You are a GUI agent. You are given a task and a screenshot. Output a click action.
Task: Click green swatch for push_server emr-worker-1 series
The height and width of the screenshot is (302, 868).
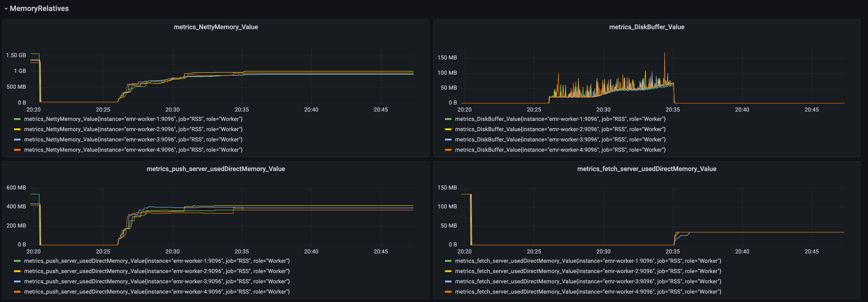click(17, 261)
